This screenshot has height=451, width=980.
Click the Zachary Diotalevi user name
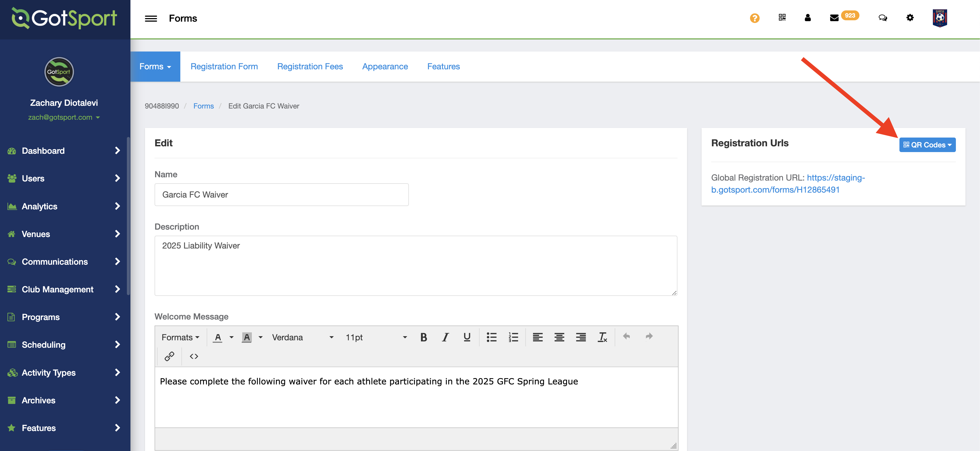(64, 103)
